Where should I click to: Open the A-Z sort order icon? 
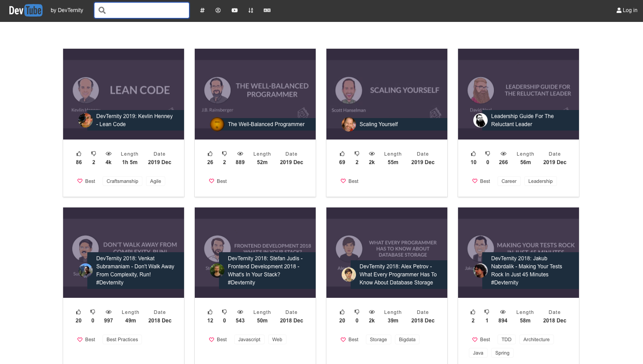tap(251, 10)
